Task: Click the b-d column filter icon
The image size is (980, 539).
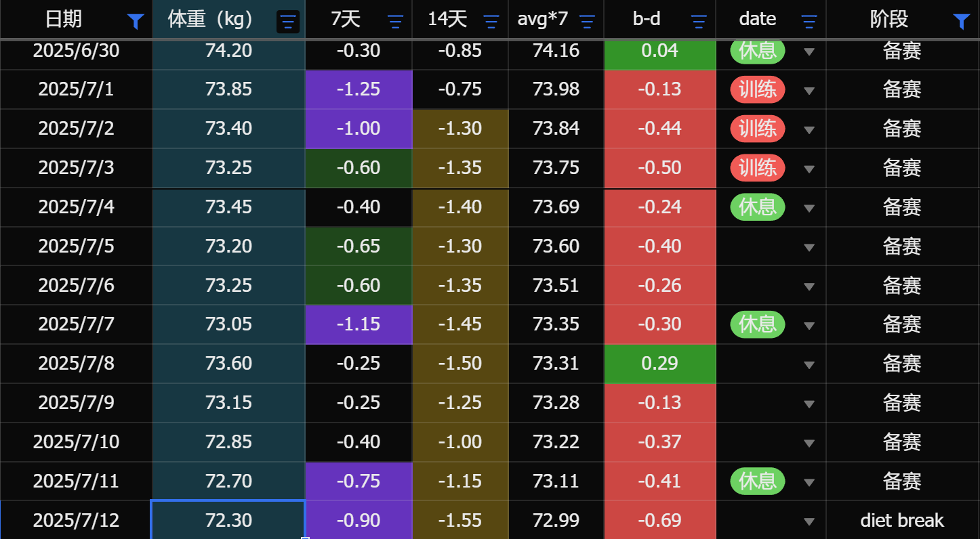Action: 699,22
